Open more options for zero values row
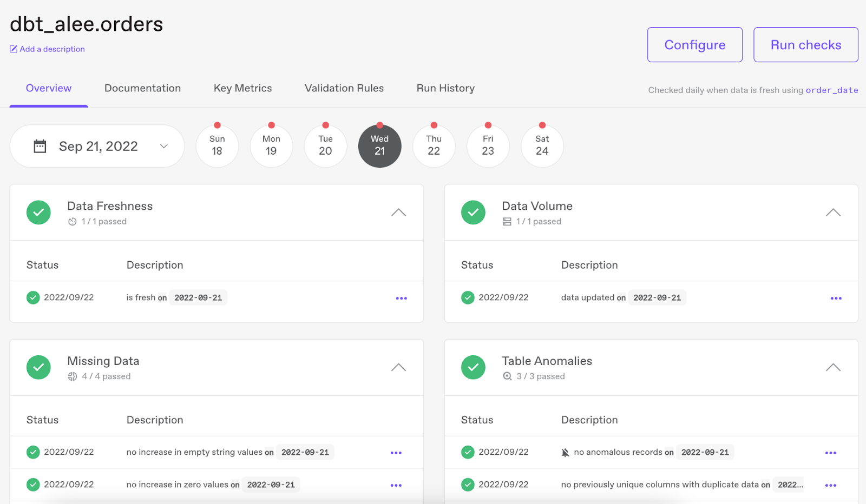 396,485
